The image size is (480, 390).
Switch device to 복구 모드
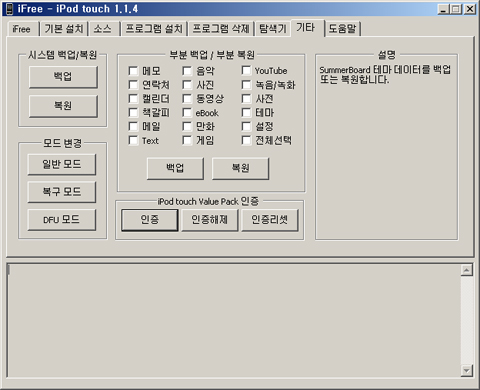click(62, 192)
